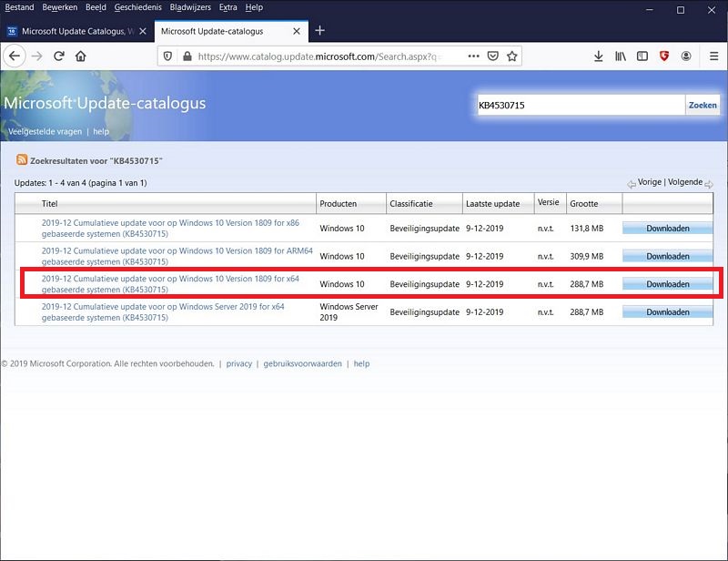Bookmark this page with the star
This screenshot has height=561, width=728.
click(512, 56)
